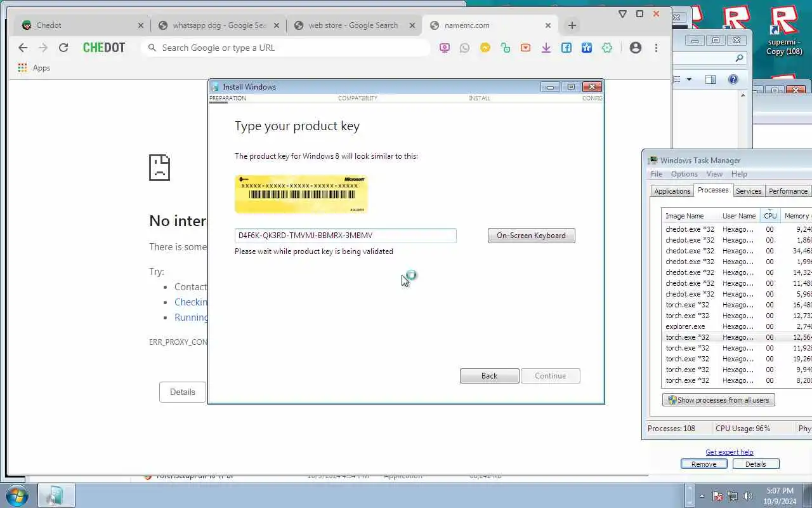Viewport: 812px width, 508px height.
Task: Open the Facebook extension icon
Action: 566,48
